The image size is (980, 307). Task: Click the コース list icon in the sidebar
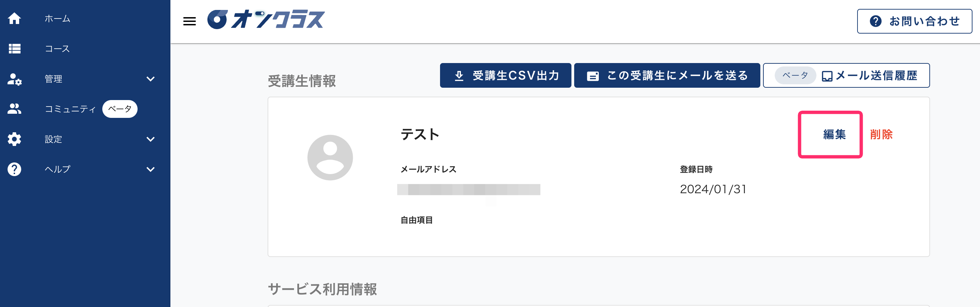14,49
